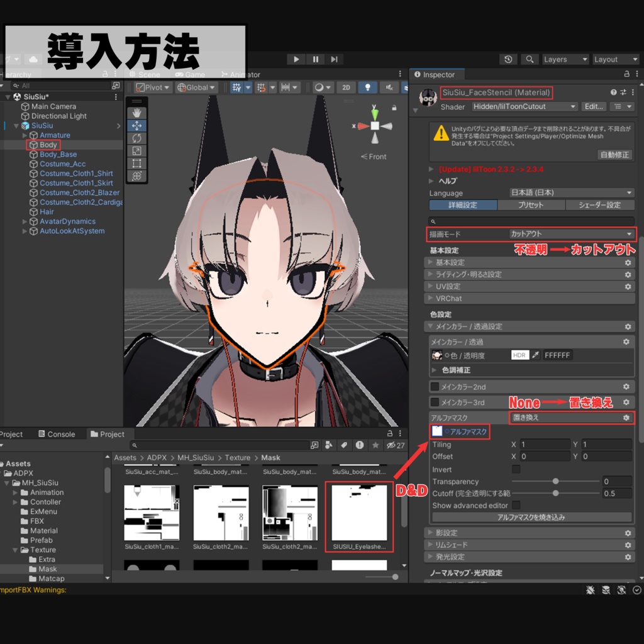Click the Step frame button

coord(335,59)
